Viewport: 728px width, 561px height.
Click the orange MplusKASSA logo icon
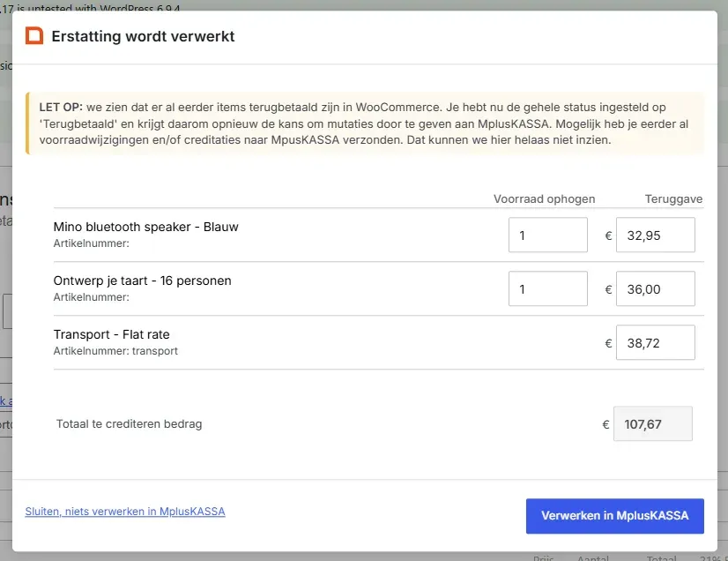34,36
